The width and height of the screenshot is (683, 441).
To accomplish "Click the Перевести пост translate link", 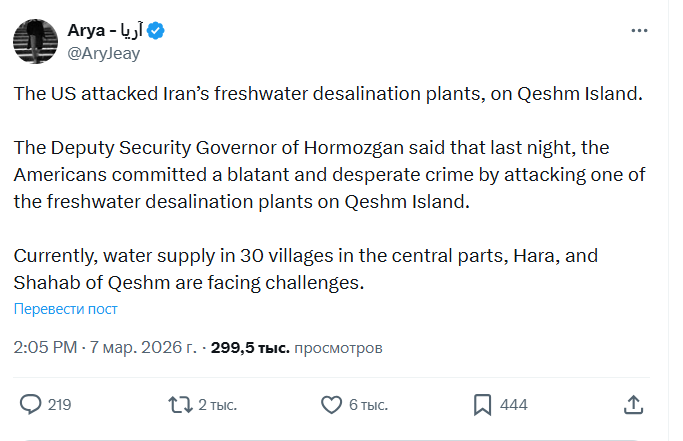I will [66, 309].
